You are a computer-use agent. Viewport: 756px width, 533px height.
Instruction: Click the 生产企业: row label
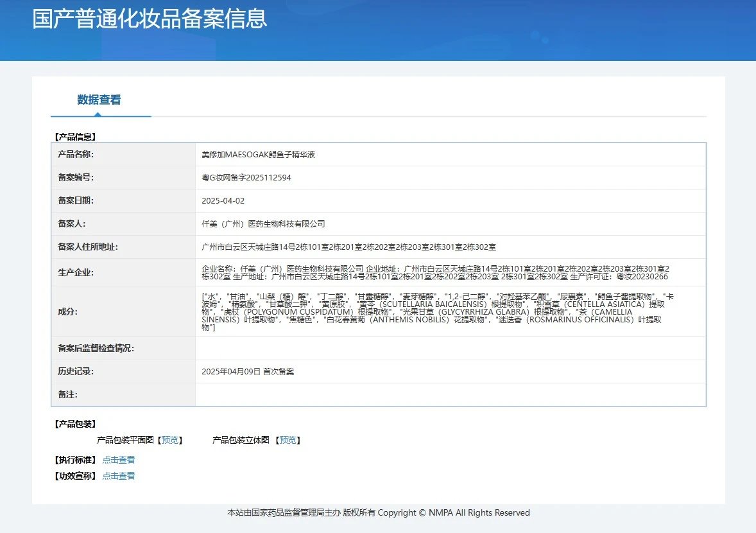[76, 272]
